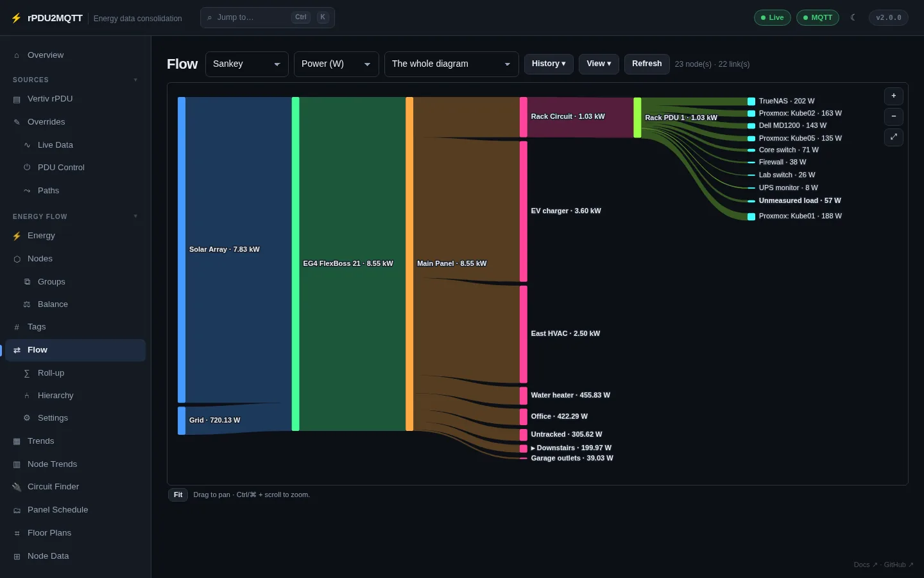
Task: Click the Groups icon in sidebar
Action: pos(27,282)
